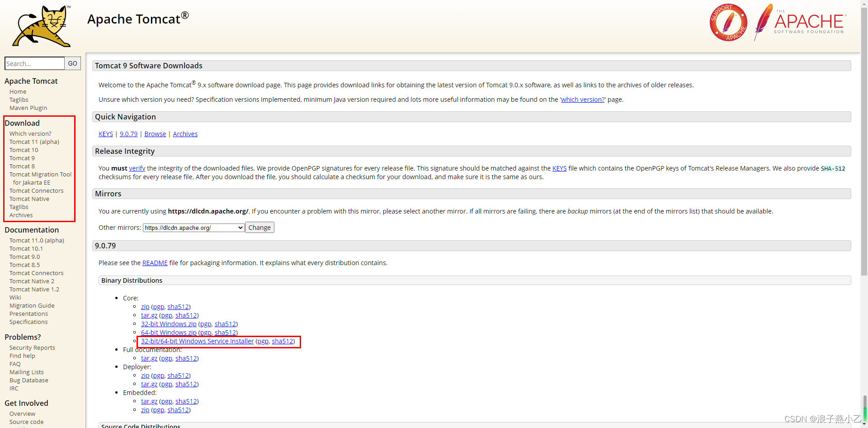Open the Which version? sidebar link
Image resolution: width=868 pixels, height=428 pixels.
coord(30,133)
